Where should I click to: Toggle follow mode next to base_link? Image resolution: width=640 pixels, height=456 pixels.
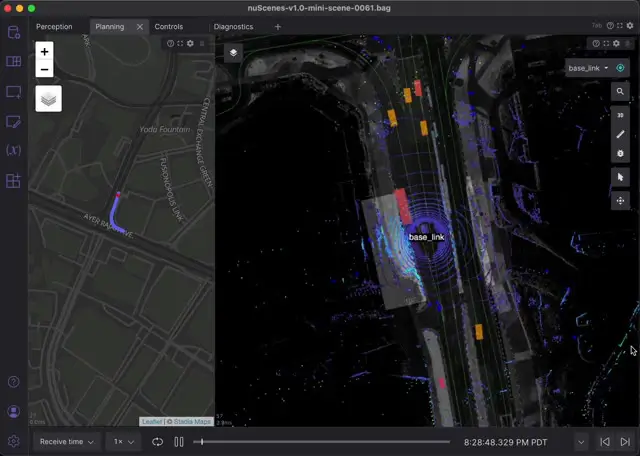point(620,68)
